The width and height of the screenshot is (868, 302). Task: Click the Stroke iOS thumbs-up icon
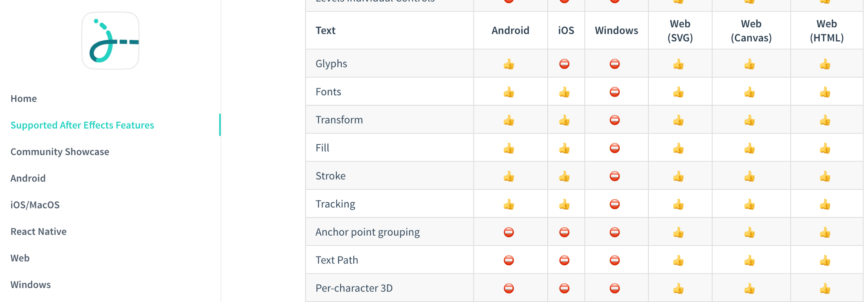(564, 177)
